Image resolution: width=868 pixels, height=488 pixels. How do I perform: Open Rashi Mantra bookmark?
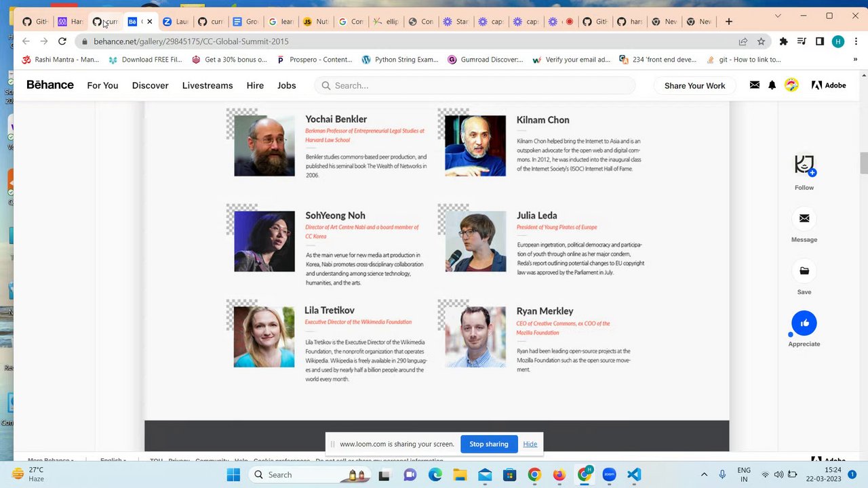click(x=60, y=60)
